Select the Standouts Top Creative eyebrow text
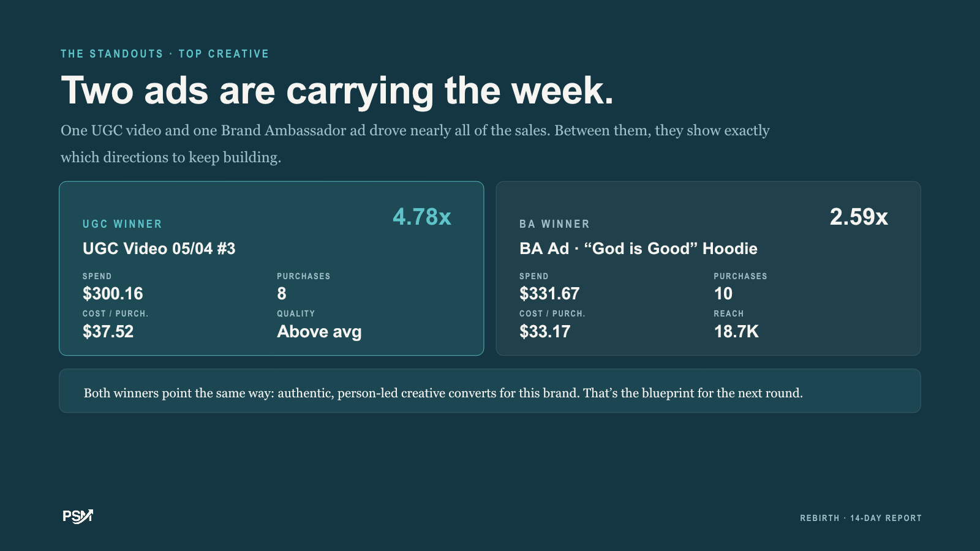The image size is (980, 551). 165,54
